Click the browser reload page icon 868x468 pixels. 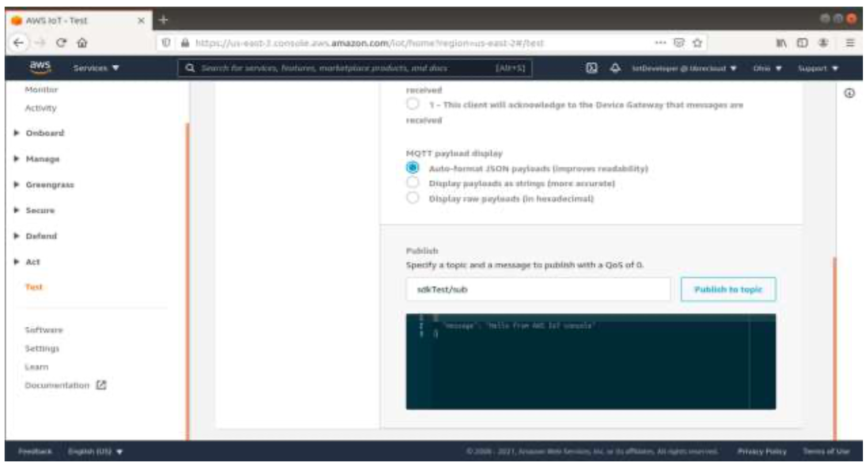[61, 43]
